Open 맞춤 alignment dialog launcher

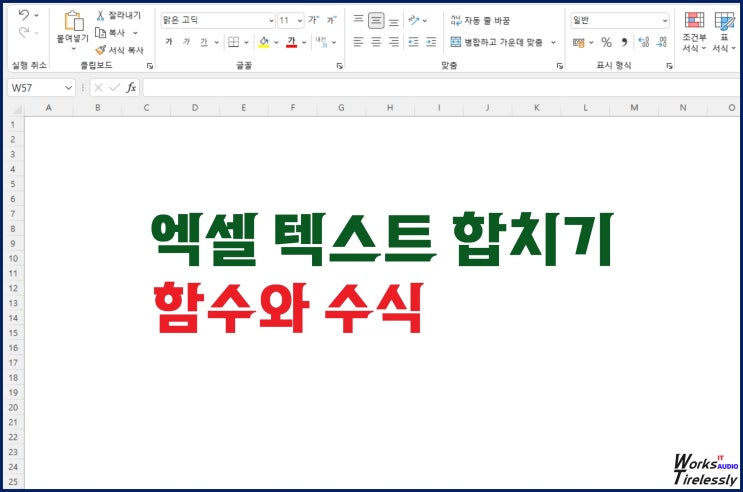click(560, 66)
